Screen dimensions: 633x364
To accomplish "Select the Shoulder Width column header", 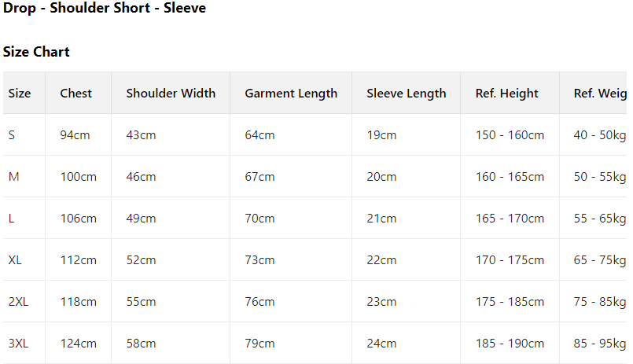I will coord(171,93).
